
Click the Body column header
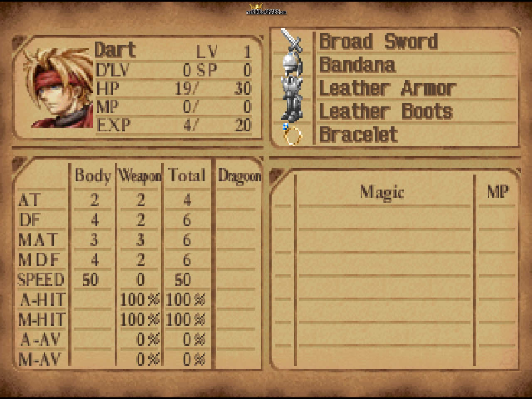(93, 175)
